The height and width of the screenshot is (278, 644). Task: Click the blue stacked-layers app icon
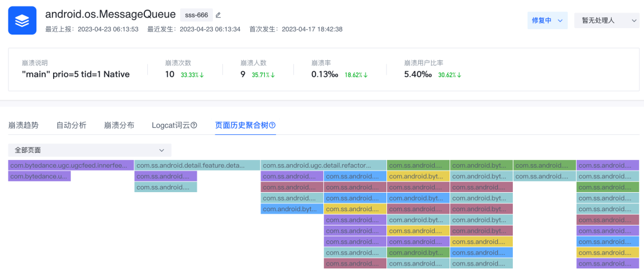(22, 20)
